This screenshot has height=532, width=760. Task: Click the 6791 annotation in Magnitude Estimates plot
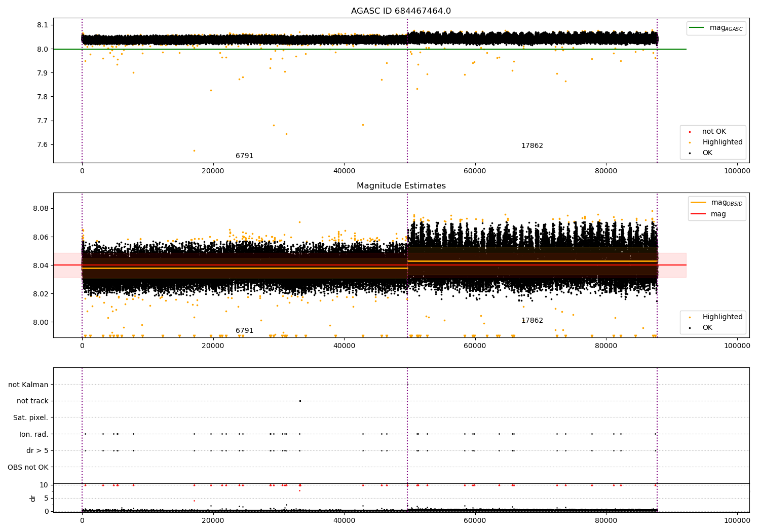[244, 331]
